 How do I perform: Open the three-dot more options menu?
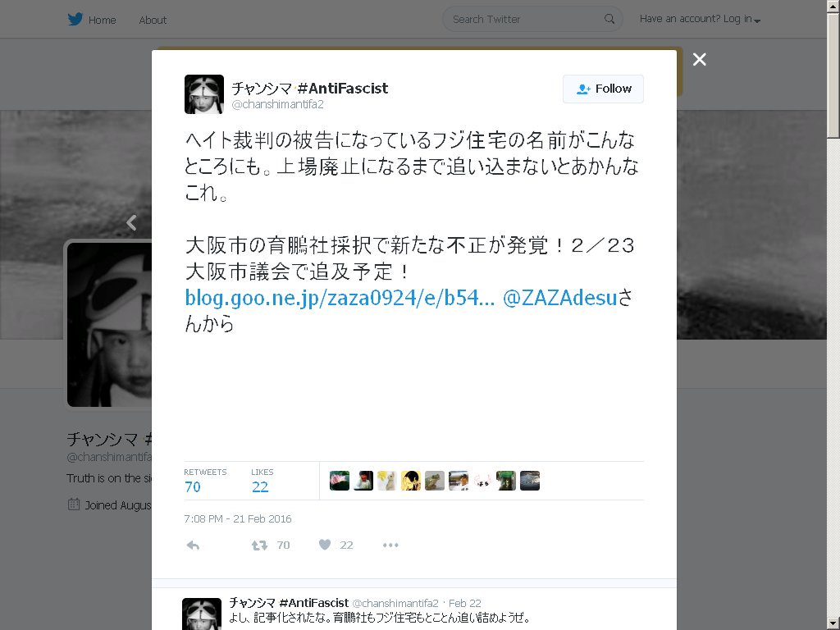tap(390, 546)
